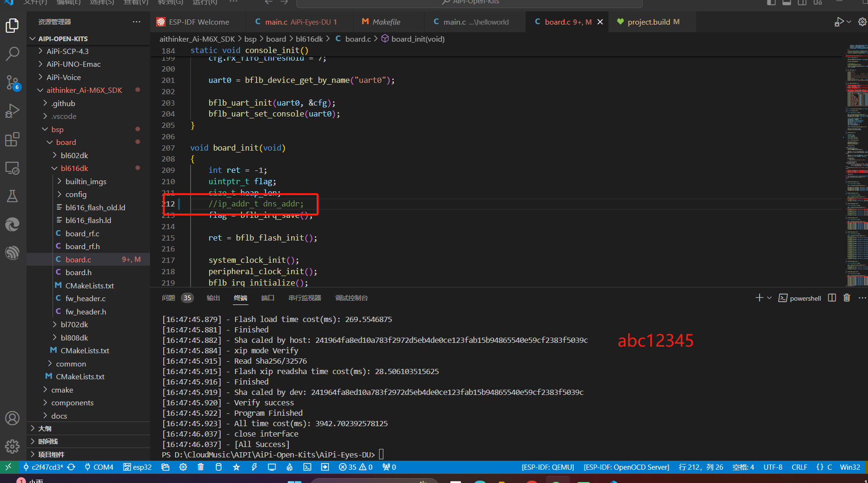Viewport: 868px width, 483px height.
Task: Click the ESP-IDF flash lightning icon
Action: [254, 467]
